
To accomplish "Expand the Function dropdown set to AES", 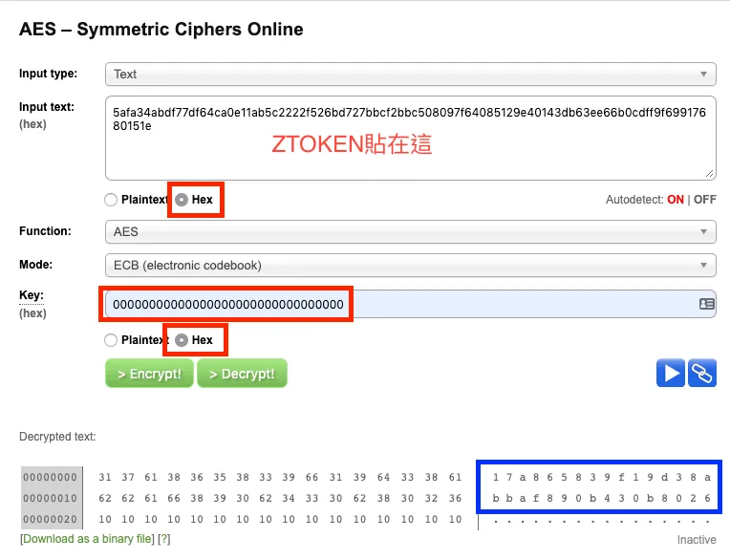I will [410, 231].
